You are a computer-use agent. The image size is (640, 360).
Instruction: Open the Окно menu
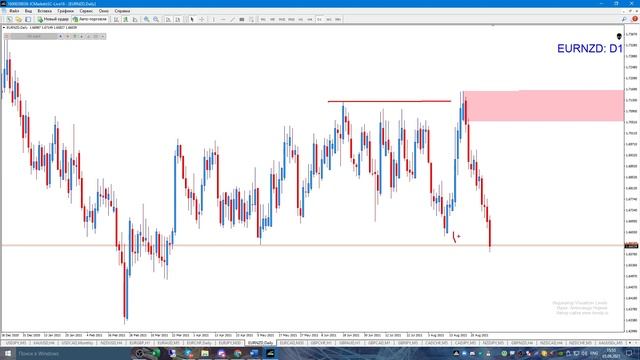tap(104, 11)
